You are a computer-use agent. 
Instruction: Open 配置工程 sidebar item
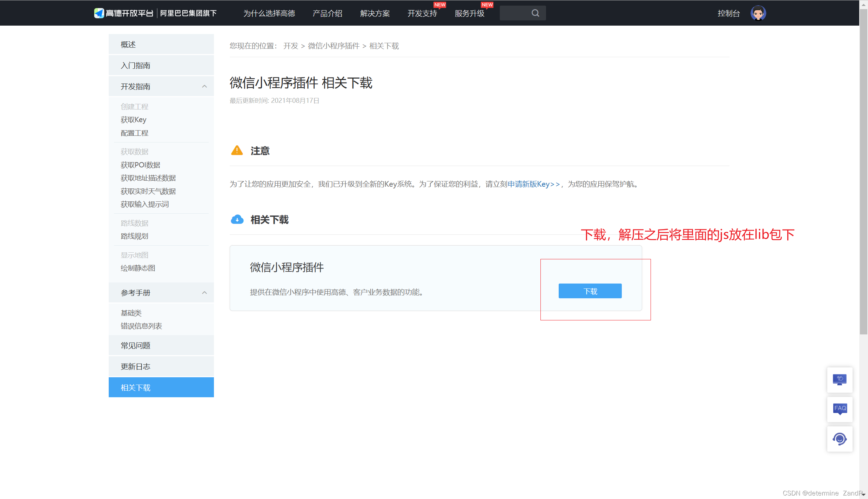[x=135, y=133]
